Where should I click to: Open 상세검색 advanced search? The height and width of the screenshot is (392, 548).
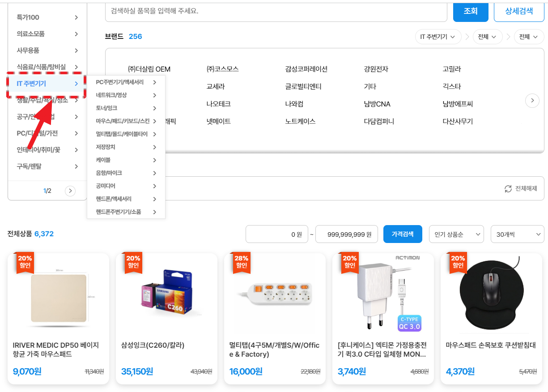519,11
